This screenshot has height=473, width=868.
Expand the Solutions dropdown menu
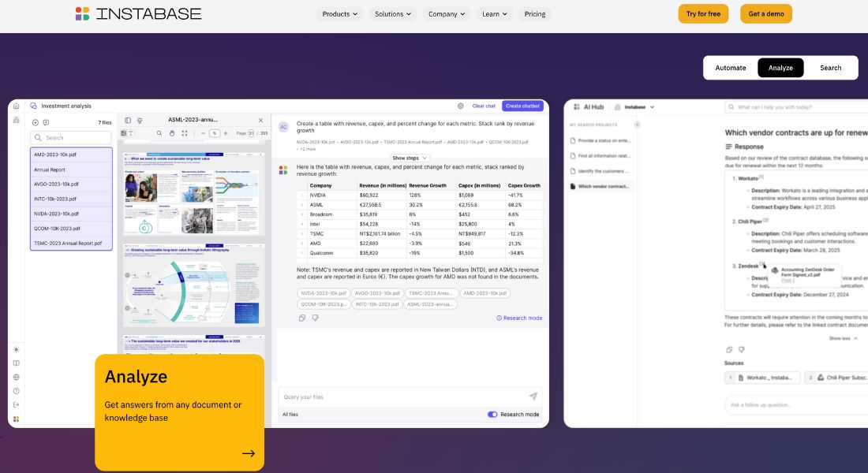392,14
